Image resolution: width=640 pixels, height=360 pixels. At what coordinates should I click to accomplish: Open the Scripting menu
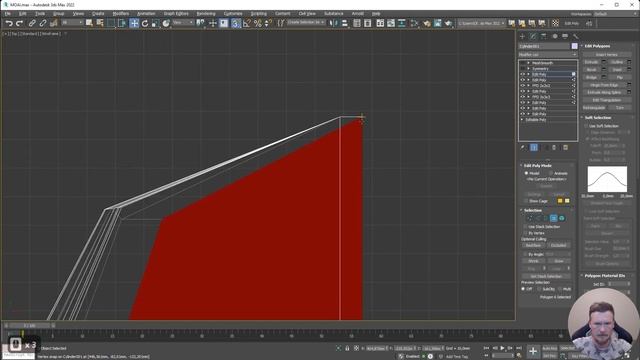[x=258, y=13]
